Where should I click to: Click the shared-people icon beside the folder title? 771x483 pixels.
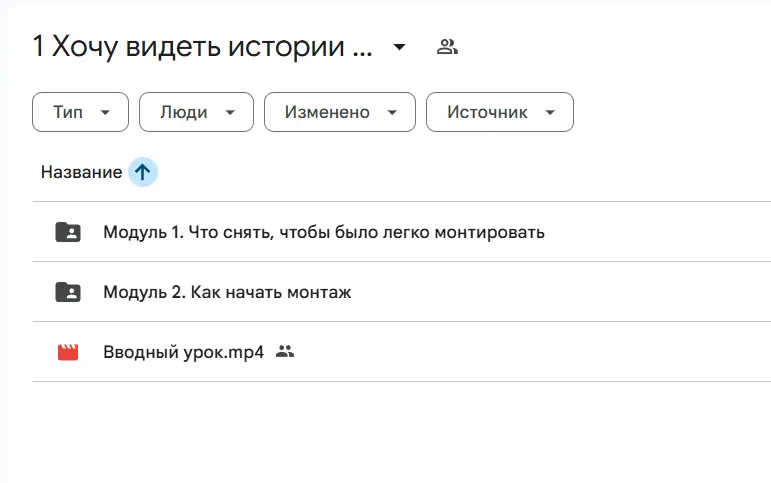tap(447, 47)
